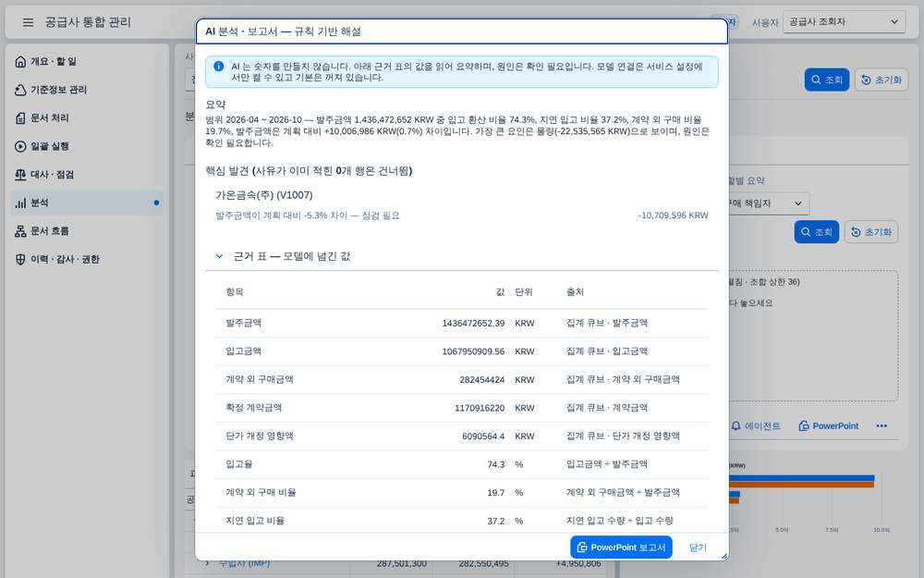924x578 pixels.
Task: Click the 단가 개정 영향액 value 6090564.4
Action: coord(483,437)
